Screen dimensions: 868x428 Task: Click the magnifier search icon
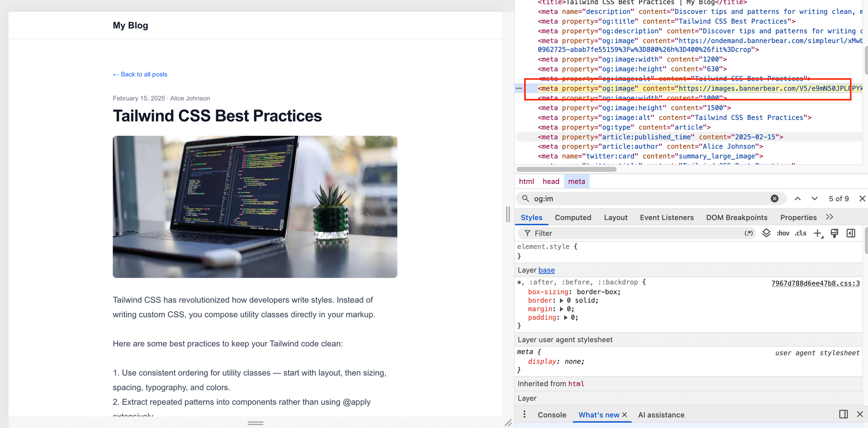pyautogui.click(x=526, y=199)
